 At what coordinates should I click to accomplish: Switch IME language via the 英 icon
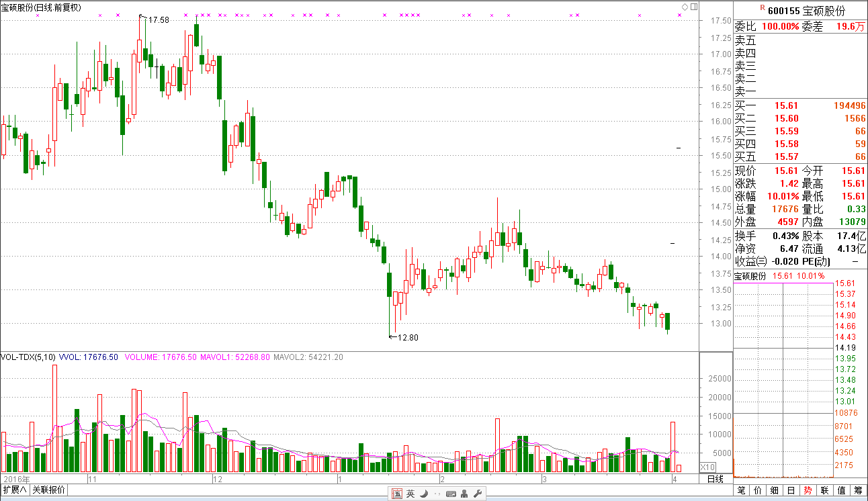click(410, 494)
